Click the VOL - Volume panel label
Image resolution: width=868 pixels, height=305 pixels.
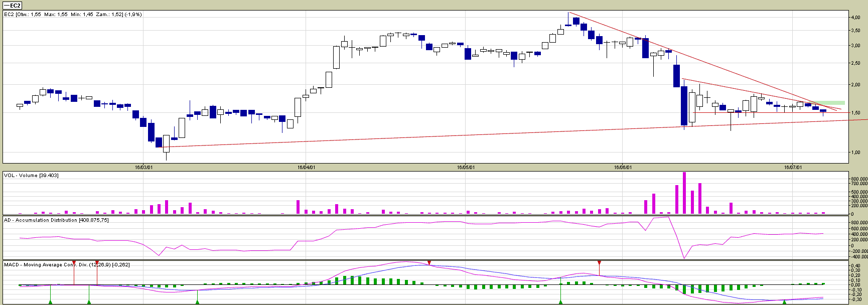[31, 175]
